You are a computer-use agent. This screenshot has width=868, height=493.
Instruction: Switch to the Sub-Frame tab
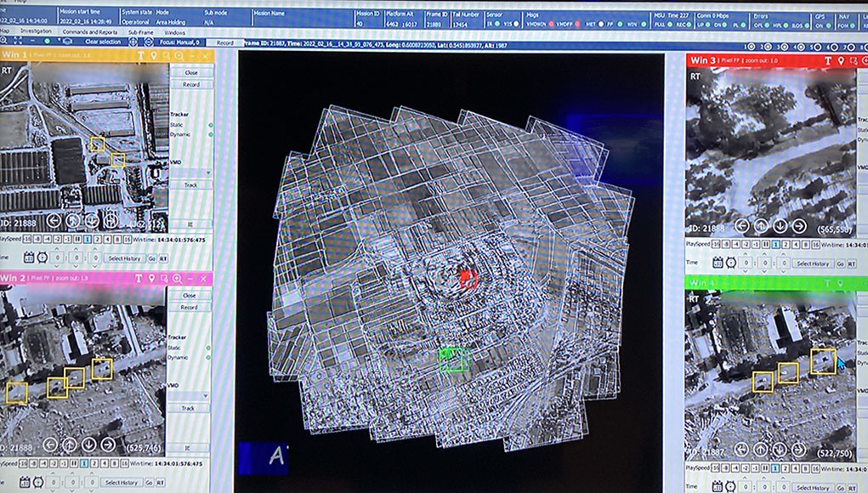(x=140, y=31)
